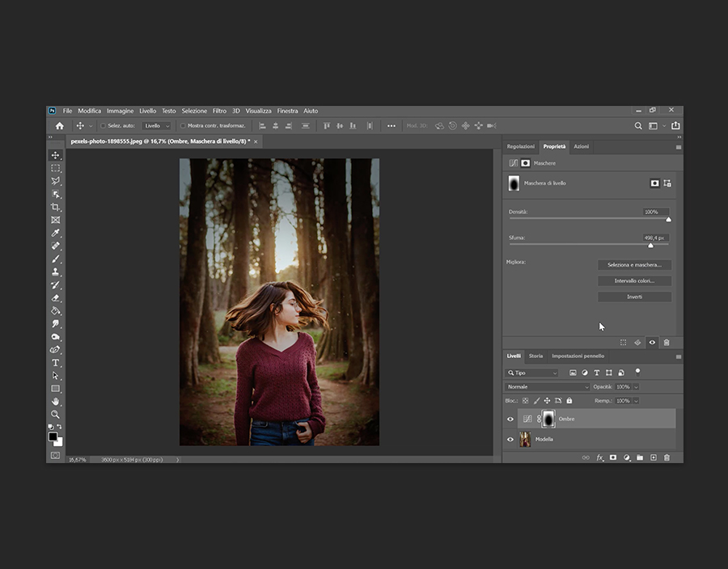Open the Opacità value dropdown arrow
728x569 pixels.
636,387
